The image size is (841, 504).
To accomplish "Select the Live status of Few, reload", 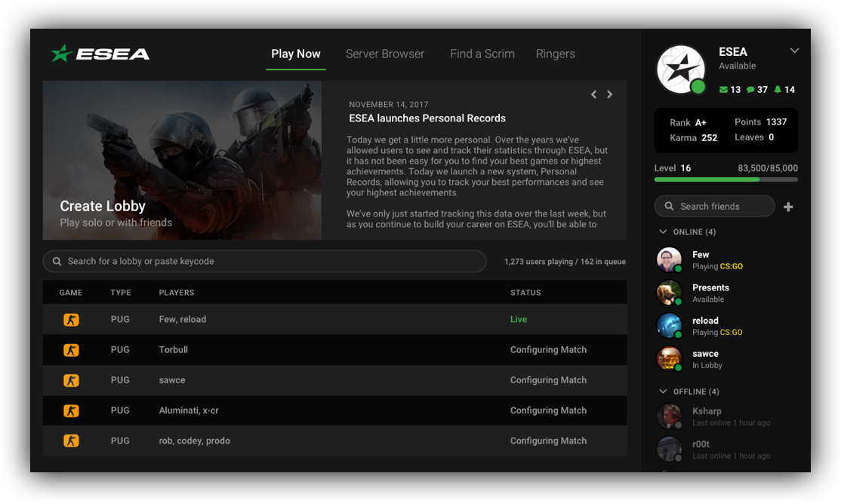I will (x=518, y=320).
